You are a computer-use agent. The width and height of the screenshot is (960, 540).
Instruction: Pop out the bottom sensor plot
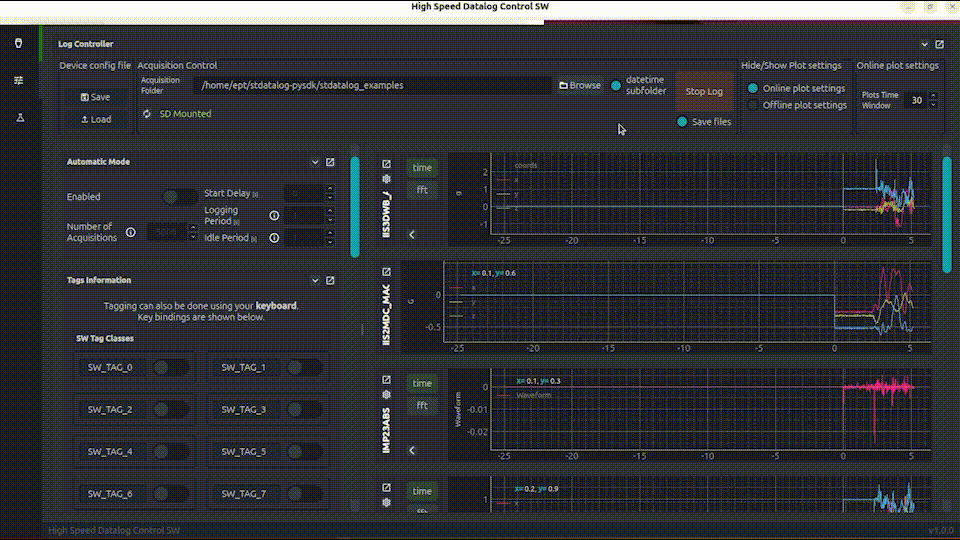[x=386, y=487]
